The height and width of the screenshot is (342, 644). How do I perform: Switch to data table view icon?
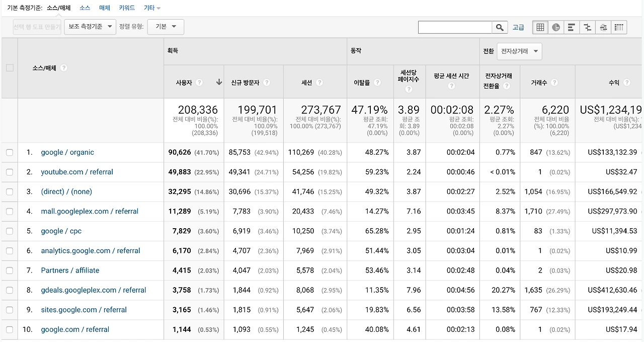540,27
